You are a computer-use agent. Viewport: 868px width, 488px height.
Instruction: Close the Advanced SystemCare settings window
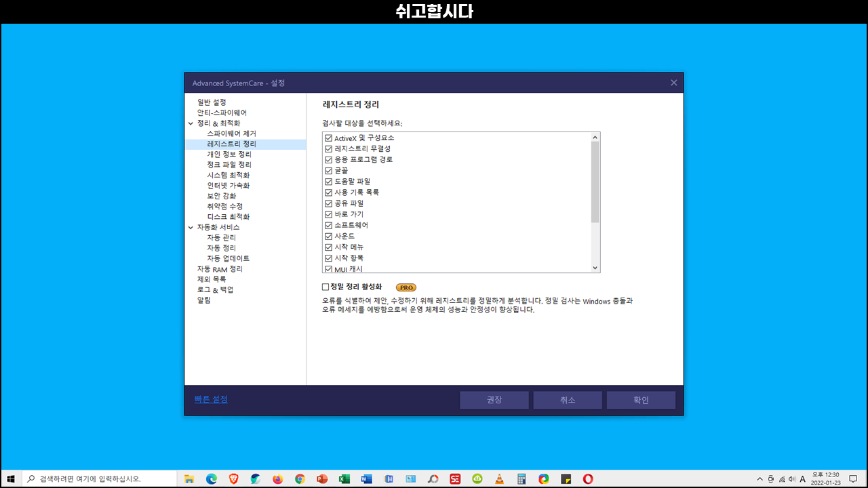(x=673, y=83)
